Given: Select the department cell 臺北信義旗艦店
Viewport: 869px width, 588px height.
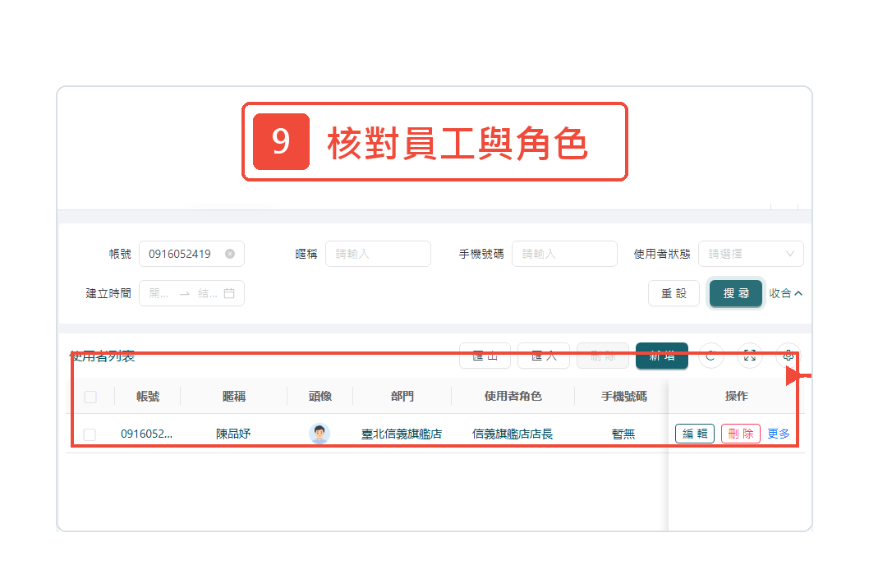Looking at the screenshot, I should 402,434.
